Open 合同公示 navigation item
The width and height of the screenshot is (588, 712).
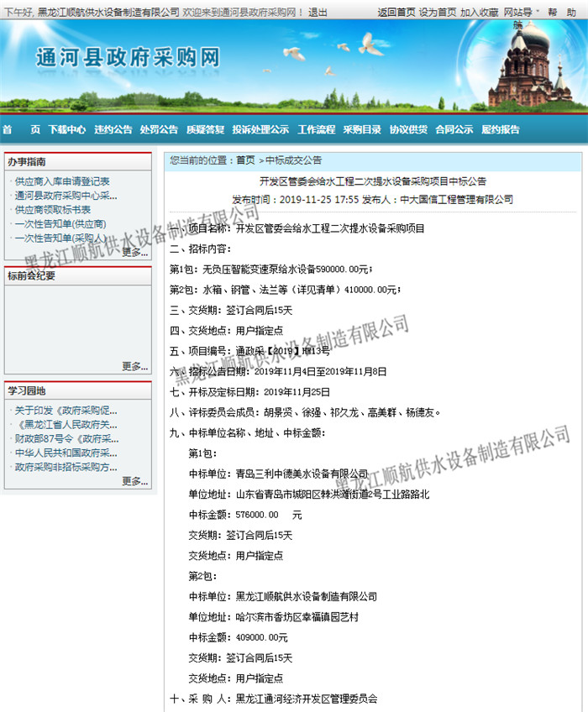454,129
